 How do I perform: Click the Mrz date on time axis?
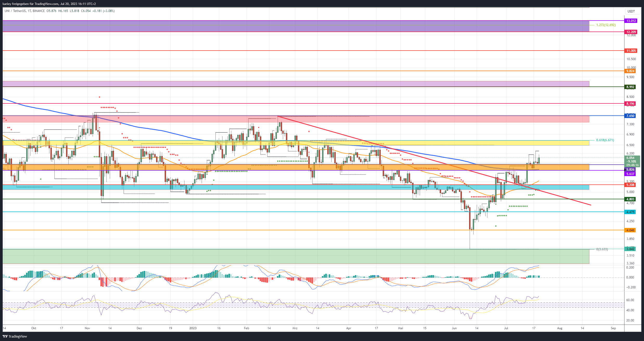[x=295, y=328]
